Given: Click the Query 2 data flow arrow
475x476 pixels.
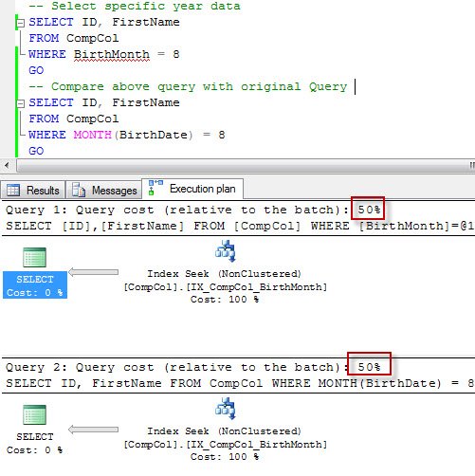Looking at the screenshot, I should [x=94, y=430].
